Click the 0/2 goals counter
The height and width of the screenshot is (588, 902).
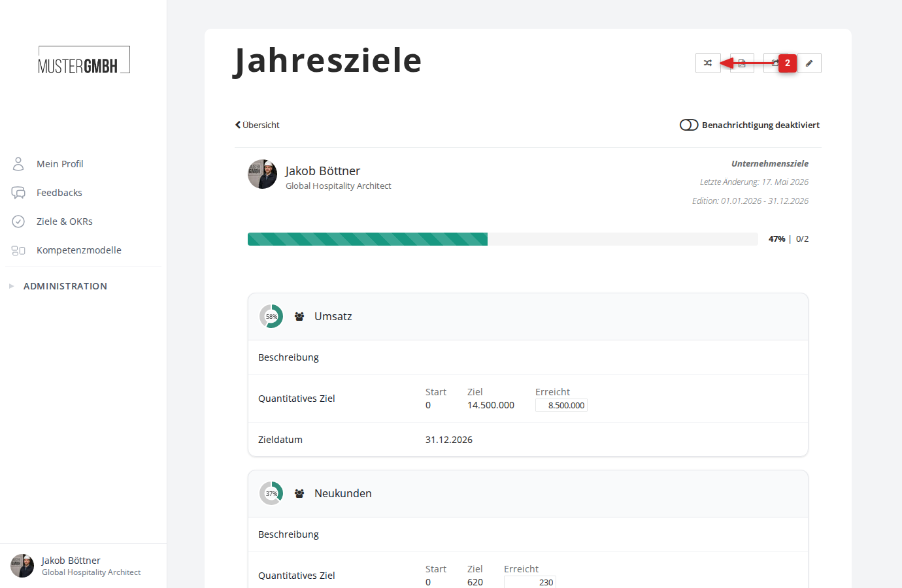[803, 239]
